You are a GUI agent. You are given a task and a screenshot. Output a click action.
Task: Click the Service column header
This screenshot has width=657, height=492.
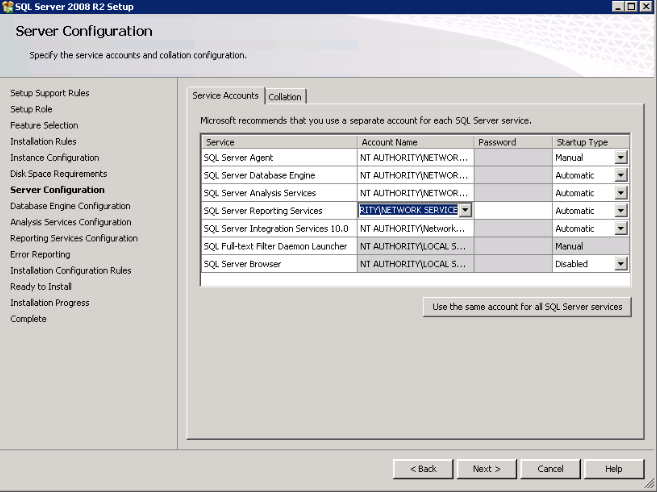click(279, 142)
